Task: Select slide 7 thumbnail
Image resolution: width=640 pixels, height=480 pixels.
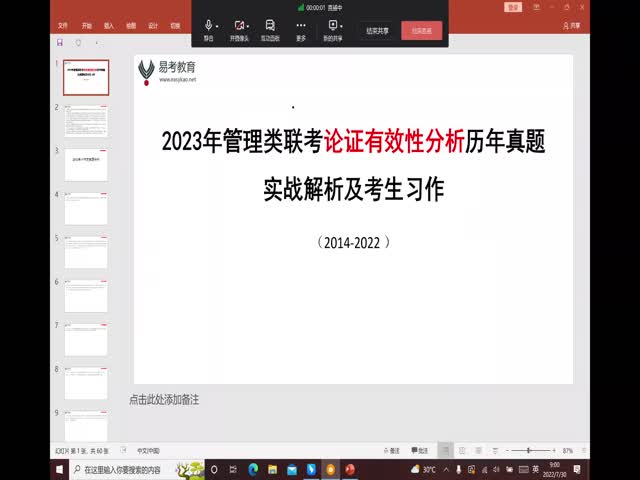Action: click(x=86, y=340)
